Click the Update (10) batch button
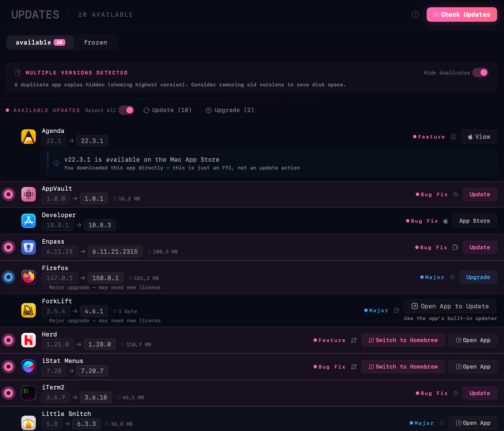Screen dimensions: 504x431 [167, 110]
